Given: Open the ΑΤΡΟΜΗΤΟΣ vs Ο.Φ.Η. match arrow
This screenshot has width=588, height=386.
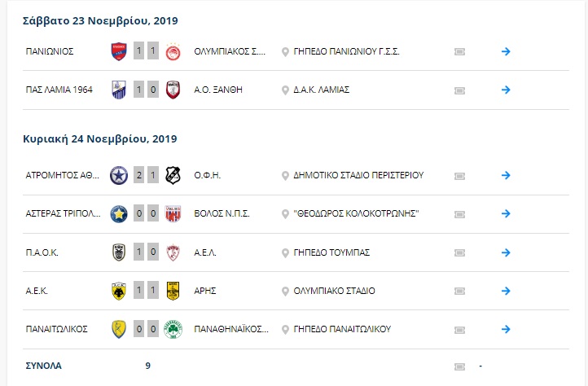Looking at the screenshot, I should tap(506, 175).
